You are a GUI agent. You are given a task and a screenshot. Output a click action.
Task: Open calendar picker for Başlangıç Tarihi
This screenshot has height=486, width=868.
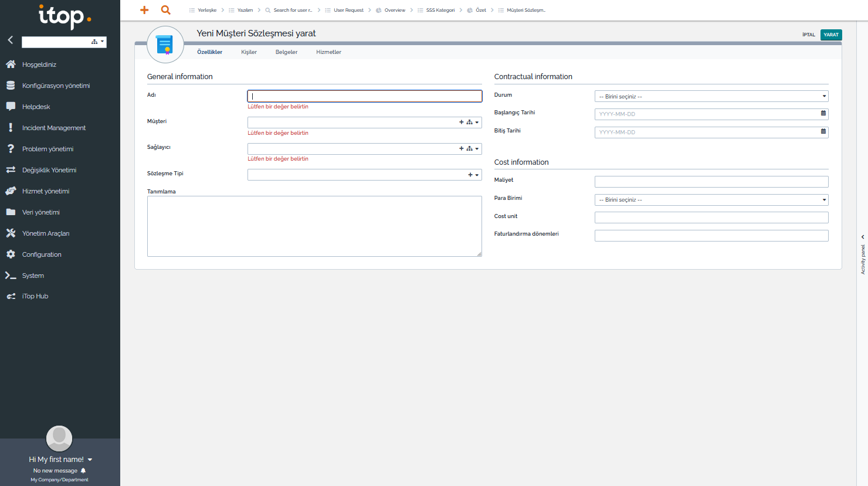tap(823, 114)
